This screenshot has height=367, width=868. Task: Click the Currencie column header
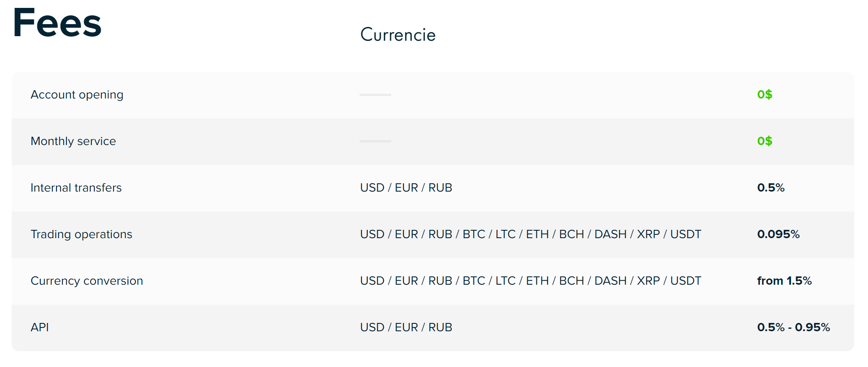click(x=398, y=35)
